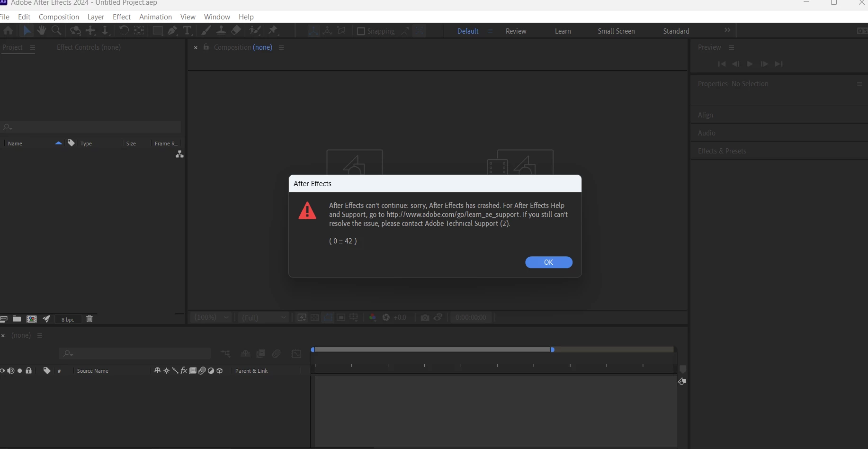
Task: Expand the workspace overflow chevrons
Action: point(727,30)
